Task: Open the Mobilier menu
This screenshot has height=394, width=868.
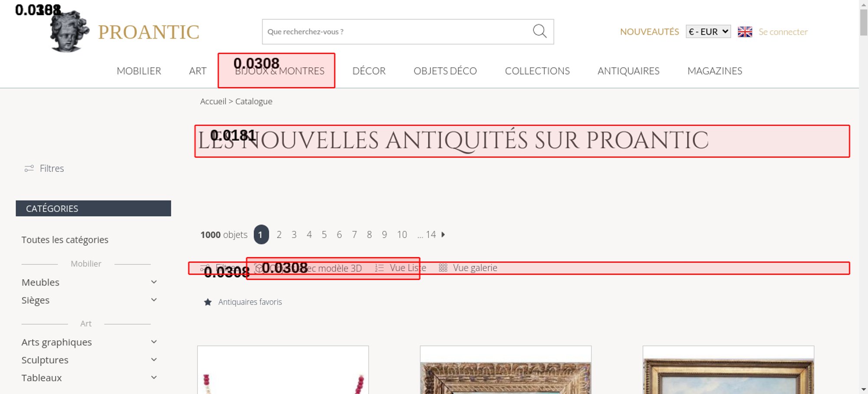Action: pos(139,71)
